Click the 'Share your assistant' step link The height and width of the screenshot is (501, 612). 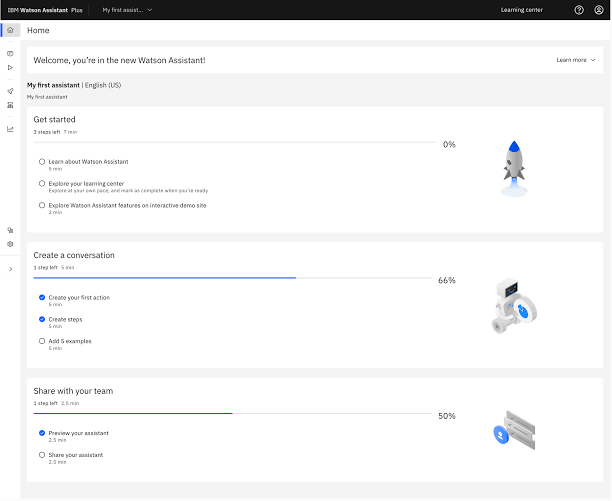[x=75, y=455]
